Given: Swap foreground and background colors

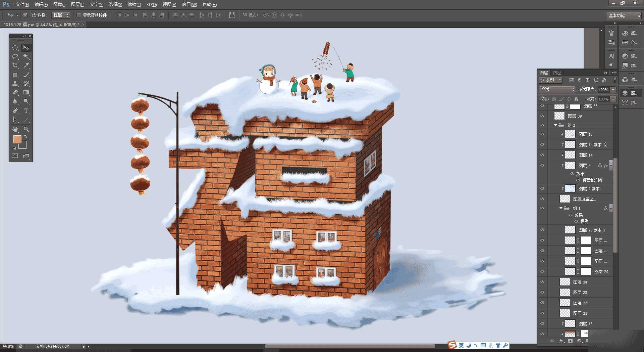Looking at the screenshot, I should coord(25,136).
